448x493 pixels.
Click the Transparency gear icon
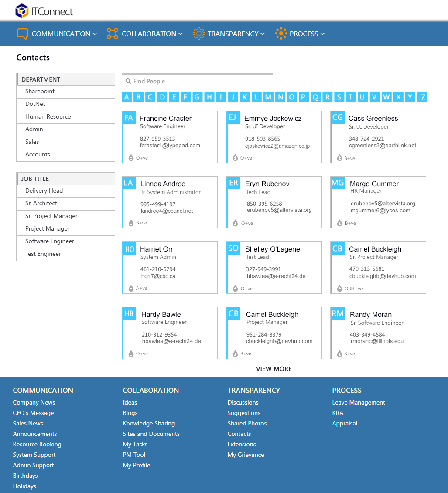click(198, 34)
